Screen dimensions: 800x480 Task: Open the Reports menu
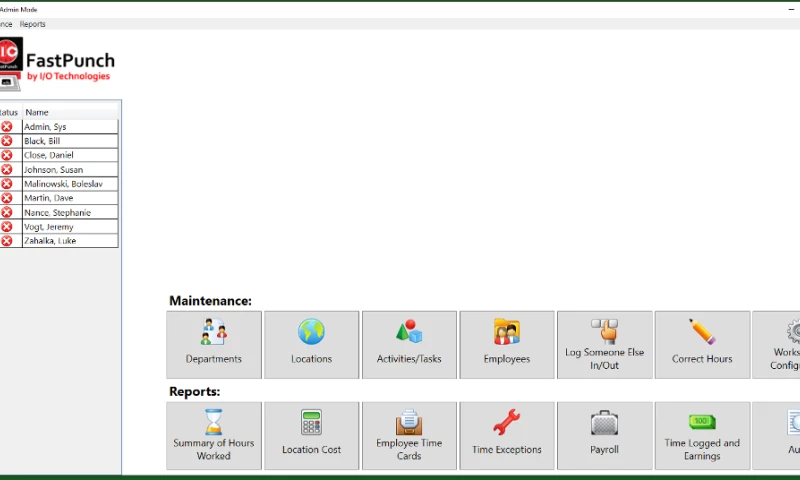tap(33, 24)
